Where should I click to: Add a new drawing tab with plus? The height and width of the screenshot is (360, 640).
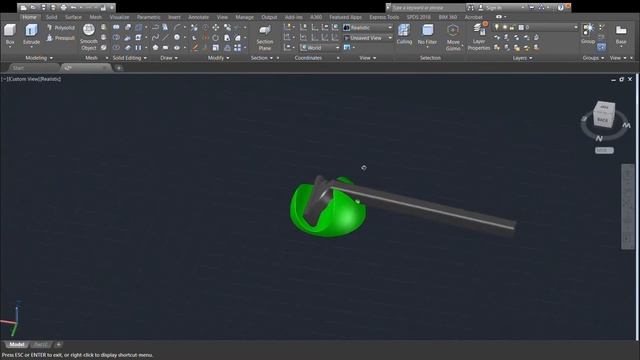point(119,68)
